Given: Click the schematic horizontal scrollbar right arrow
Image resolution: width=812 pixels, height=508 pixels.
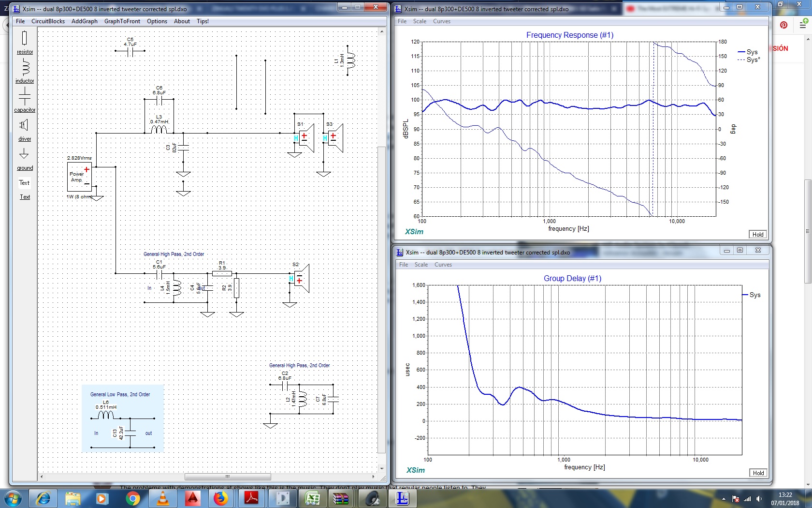Looking at the screenshot, I should [373, 477].
